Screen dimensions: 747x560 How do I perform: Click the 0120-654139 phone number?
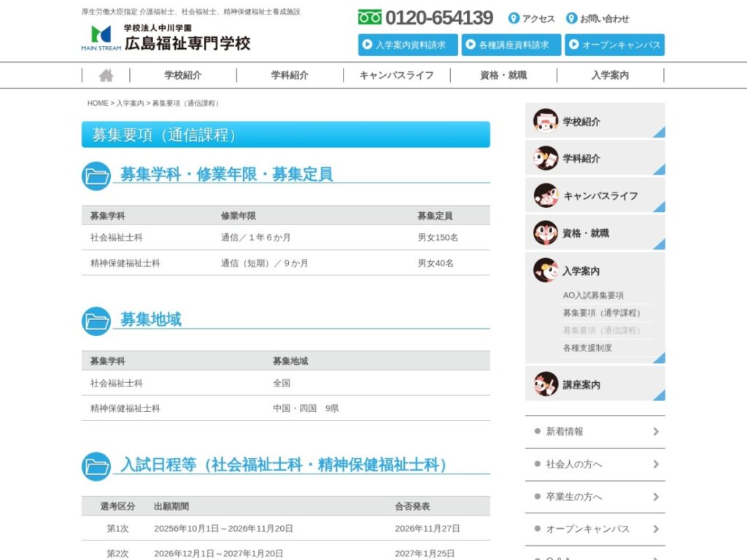coord(438,18)
